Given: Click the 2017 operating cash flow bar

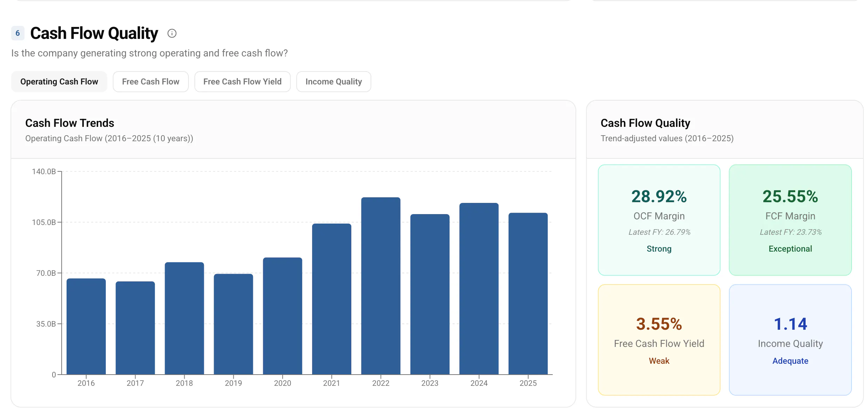Looking at the screenshot, I should [x=135, y=328].
